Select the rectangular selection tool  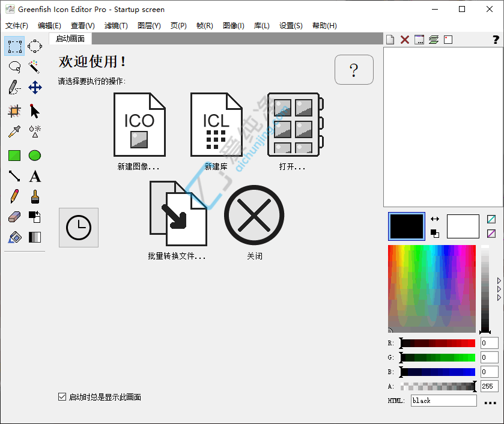click(13, 46)
